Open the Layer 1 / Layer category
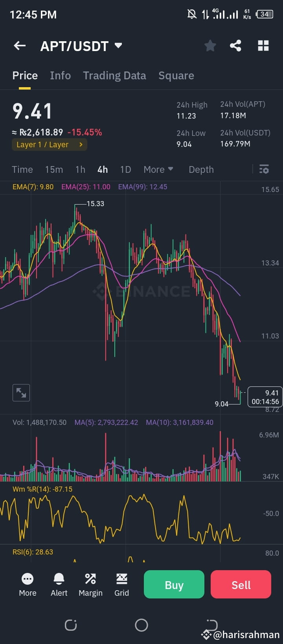This screenshot has width=283, height=644. pos(49,145)
